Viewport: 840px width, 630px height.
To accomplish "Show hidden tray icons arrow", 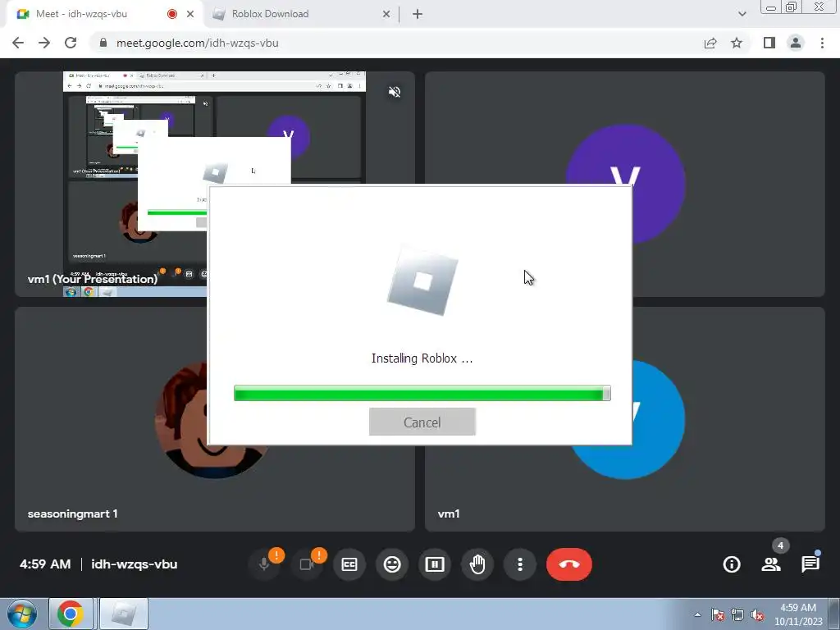I will (x=697, y=614).
